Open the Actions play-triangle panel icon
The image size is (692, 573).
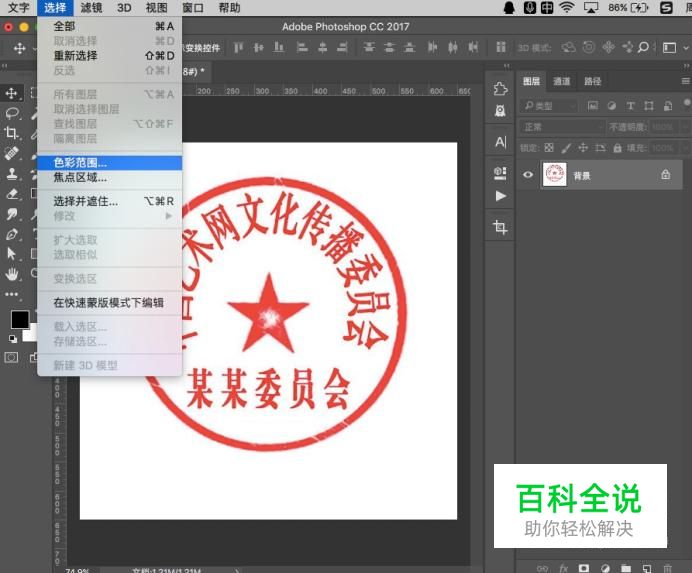(500, 196)
